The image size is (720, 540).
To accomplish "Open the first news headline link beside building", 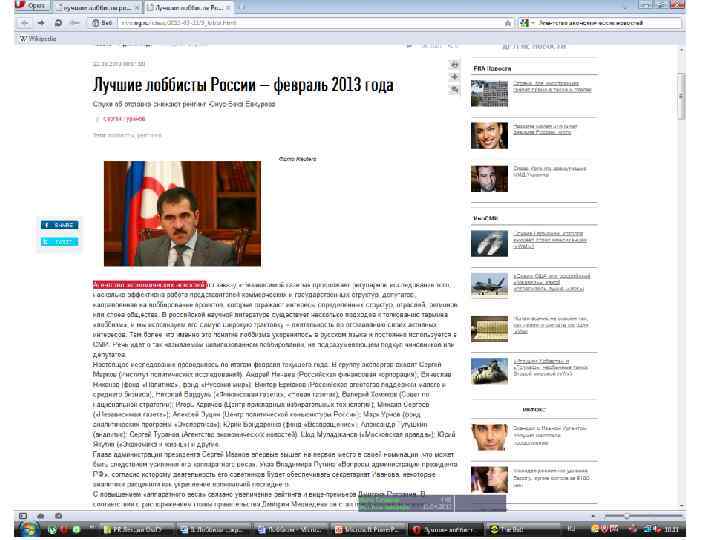I will click(552, 87).
